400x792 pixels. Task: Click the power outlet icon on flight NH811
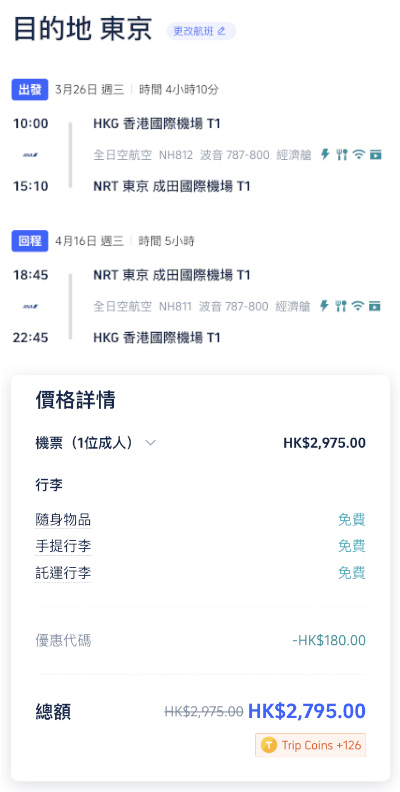(325, 306)
